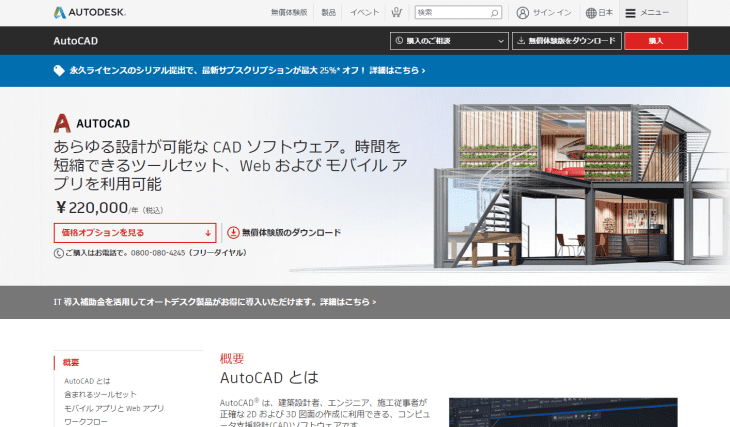The width and height of the screenshot is (730, 427).
Task: Open the shopping cart icon
Action: click(396, 13)
